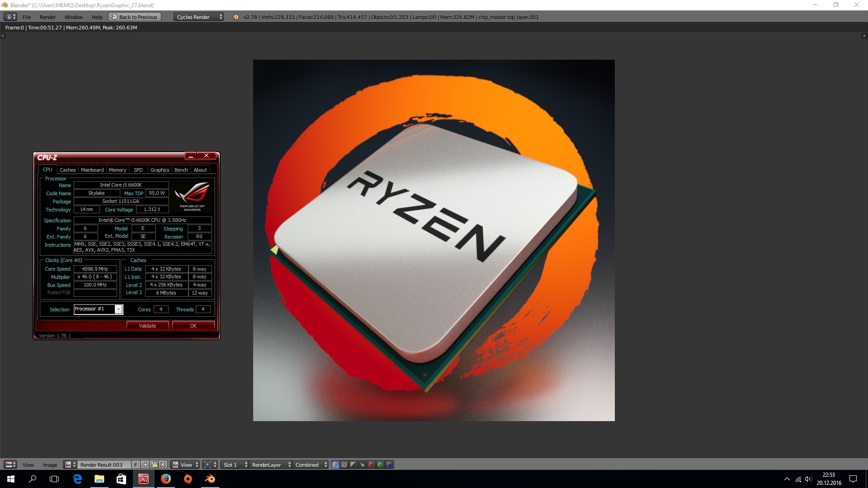Image resolution: width=868 pixels, height=488 pixels.
Task: Minimize the CPU-Z window
Action: (191, 156)
